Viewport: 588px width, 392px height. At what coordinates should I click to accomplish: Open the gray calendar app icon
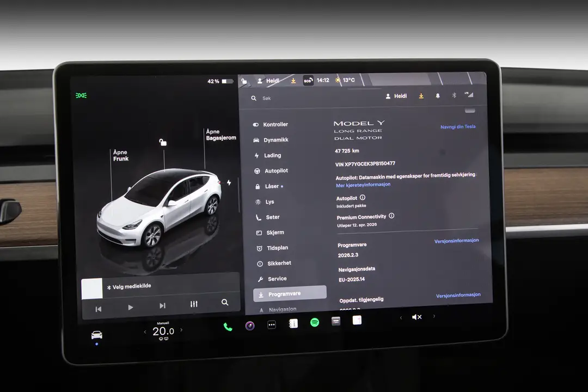336,321
